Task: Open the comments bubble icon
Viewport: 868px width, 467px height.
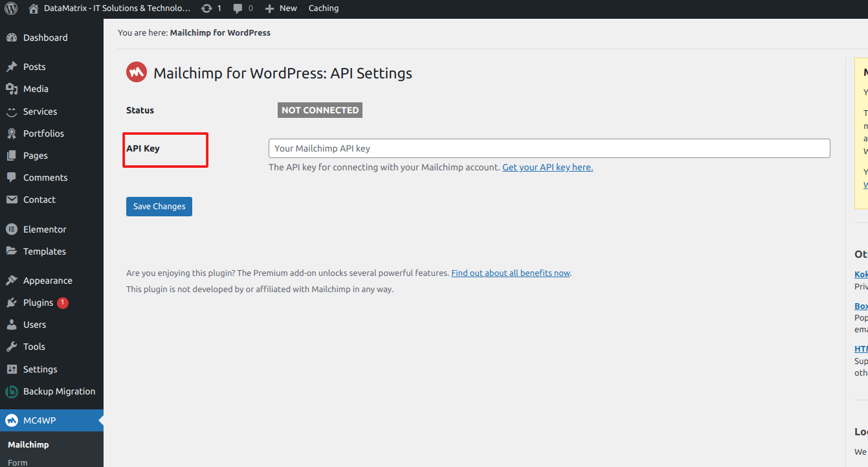Action: coord(238,8)
